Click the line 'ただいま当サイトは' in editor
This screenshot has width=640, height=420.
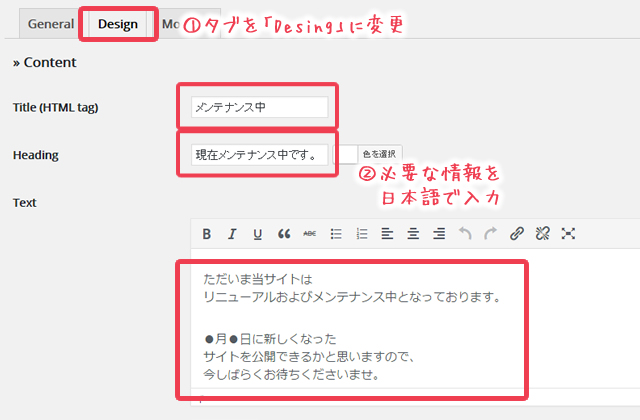pyautogui.click(x=258, y=280)
